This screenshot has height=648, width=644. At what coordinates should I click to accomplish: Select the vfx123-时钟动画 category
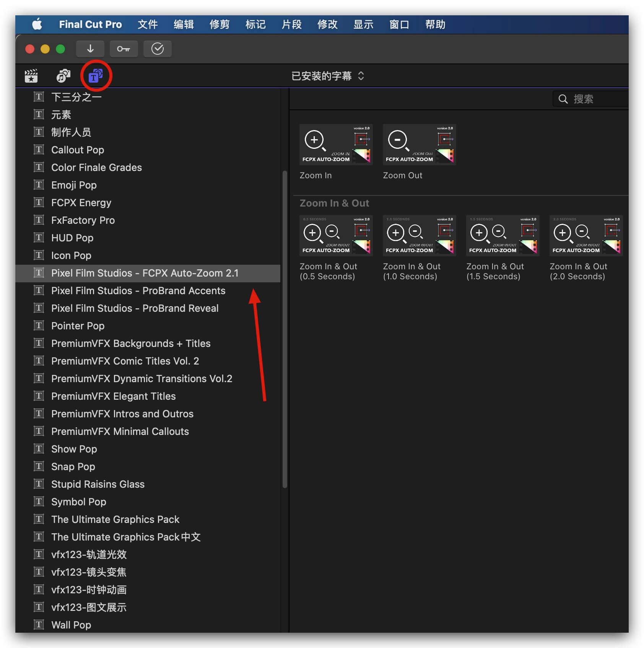148,590
